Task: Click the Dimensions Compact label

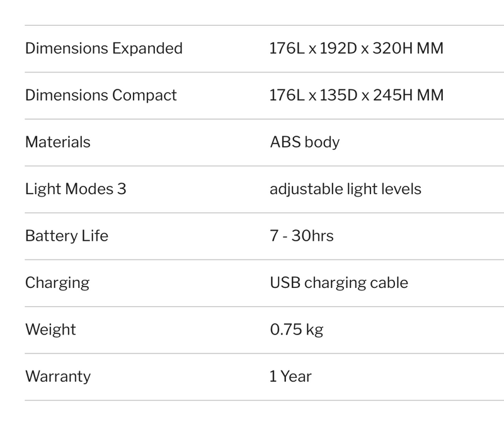Action: pos(101,96)
